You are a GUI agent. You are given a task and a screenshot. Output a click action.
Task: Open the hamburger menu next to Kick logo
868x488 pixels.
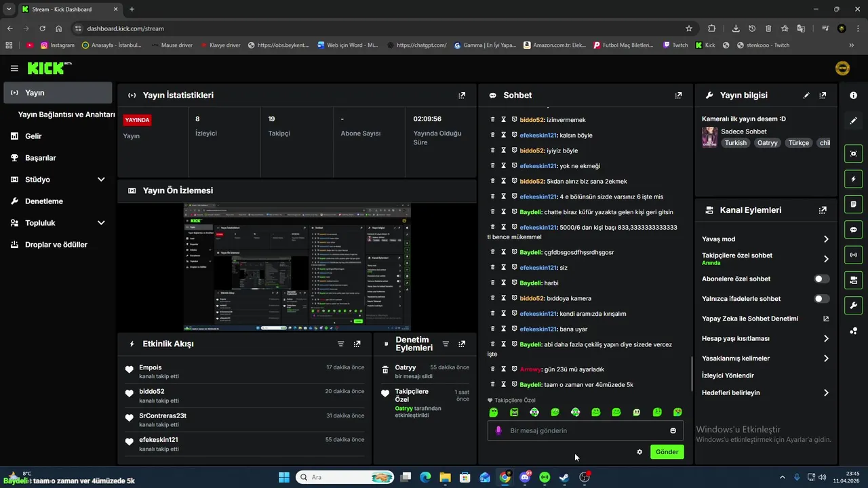pos(14,68)
